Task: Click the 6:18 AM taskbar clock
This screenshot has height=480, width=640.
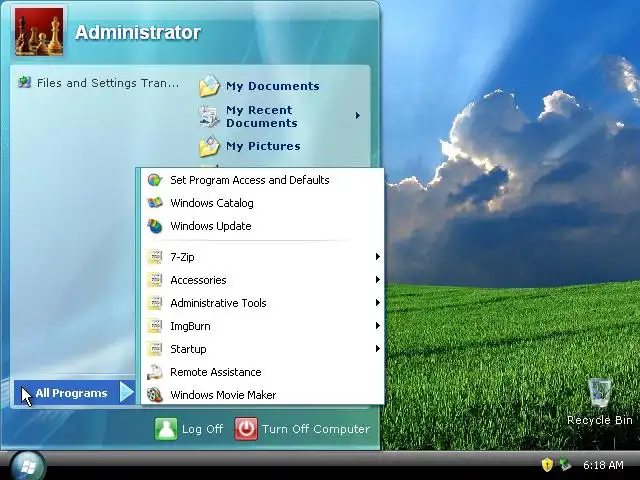Action: point(603,465)
